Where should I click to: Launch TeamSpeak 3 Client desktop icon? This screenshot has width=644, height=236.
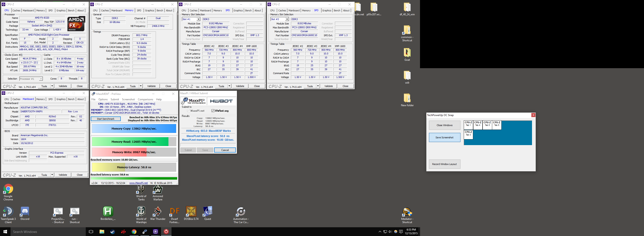point(8,215)
